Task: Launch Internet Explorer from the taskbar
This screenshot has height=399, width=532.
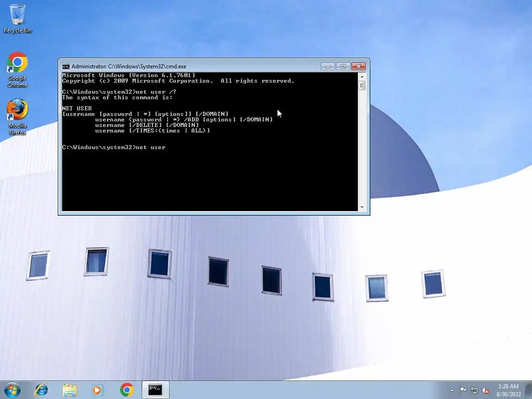Action: click(x=42, y=390)
